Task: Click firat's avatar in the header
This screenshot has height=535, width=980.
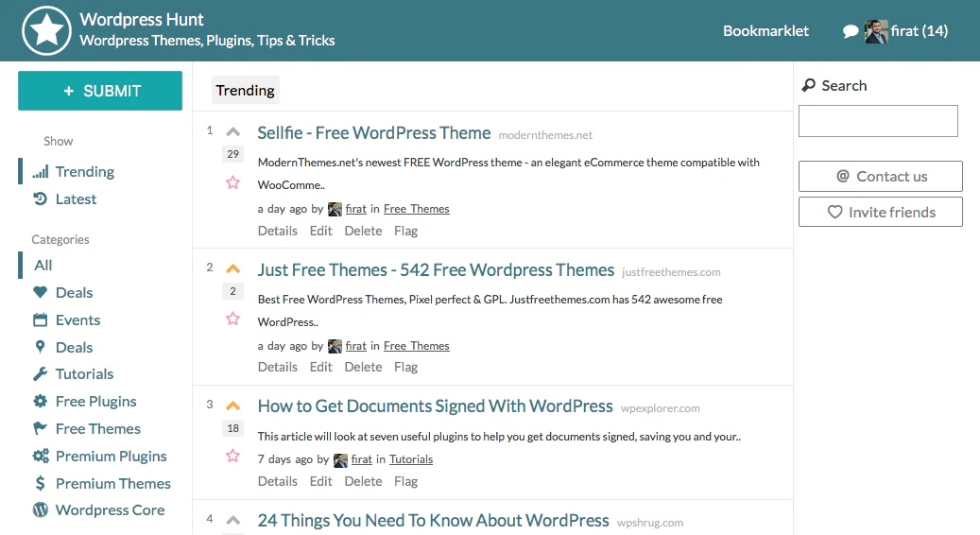Action: [x=876, y=31]
